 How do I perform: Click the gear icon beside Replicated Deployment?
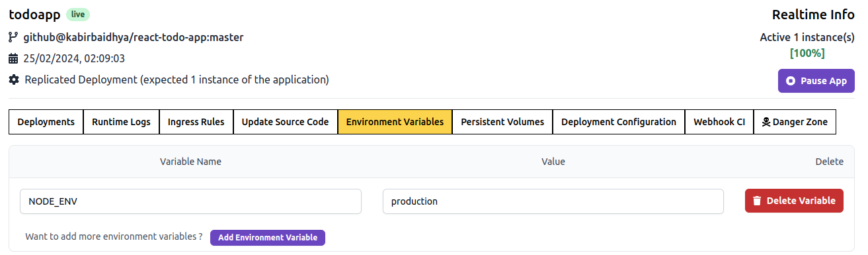coord(14,79)
